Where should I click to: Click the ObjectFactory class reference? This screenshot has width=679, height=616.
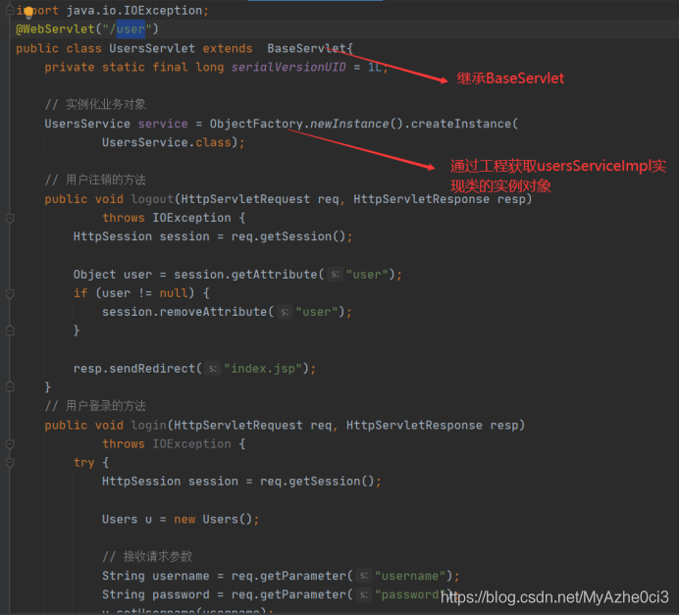point(256,124)
